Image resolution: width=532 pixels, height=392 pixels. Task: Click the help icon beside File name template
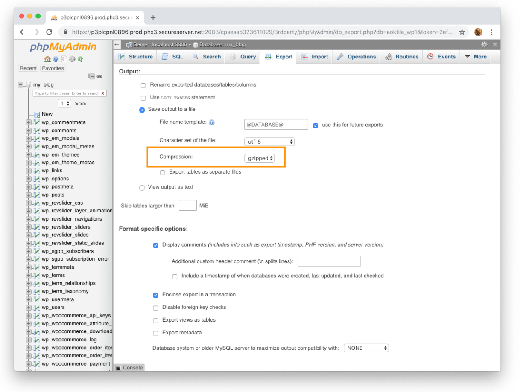click(x=211, y=122)
